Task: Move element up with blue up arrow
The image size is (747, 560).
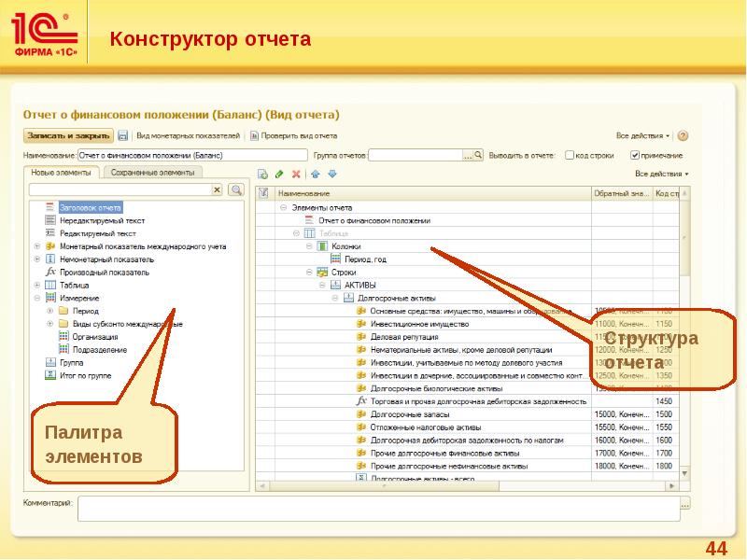Action: [x=315, y=174]
